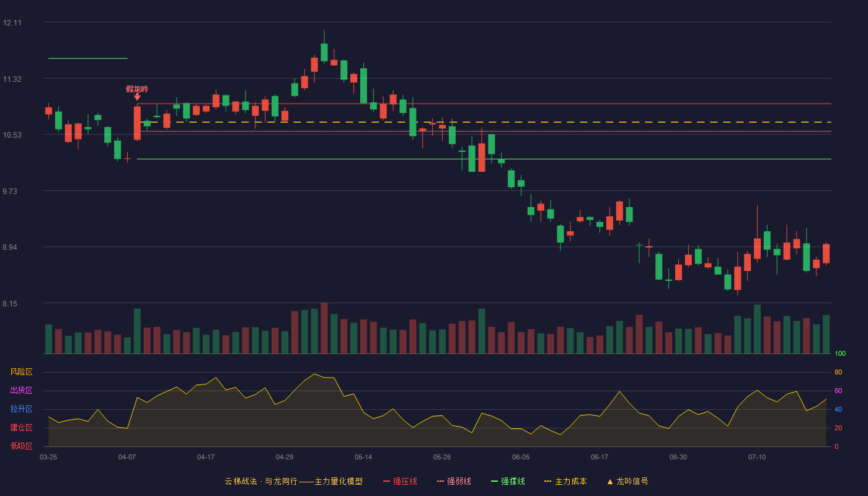Click the red arrow under 假龙吟
This screenshot has width=868, height=496.
137,97
